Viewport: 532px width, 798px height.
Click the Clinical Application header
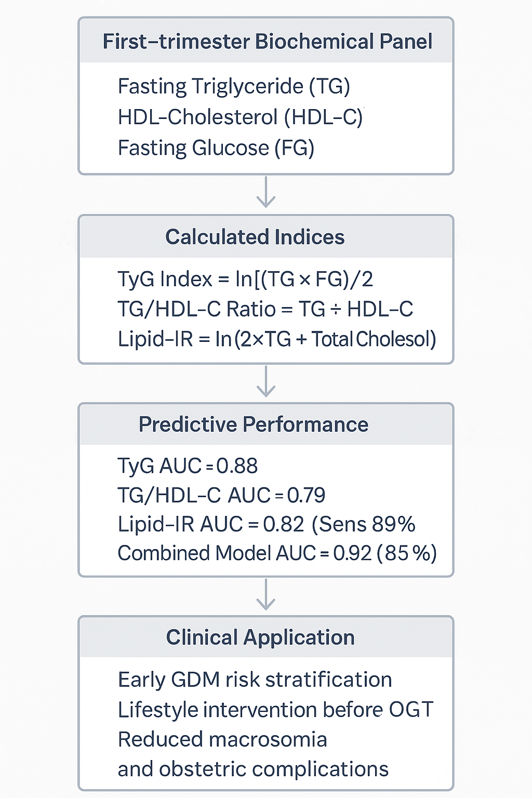(x=260, y=637)
